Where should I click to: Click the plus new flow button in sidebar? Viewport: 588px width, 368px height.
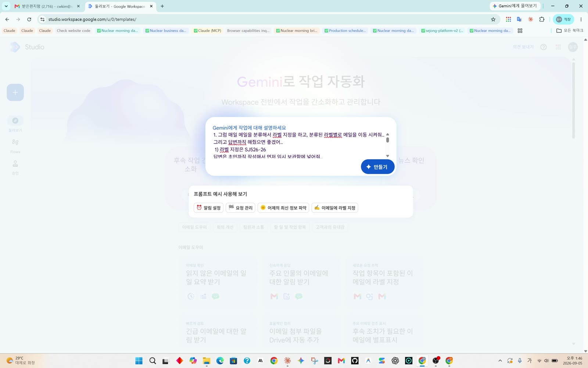15,92
